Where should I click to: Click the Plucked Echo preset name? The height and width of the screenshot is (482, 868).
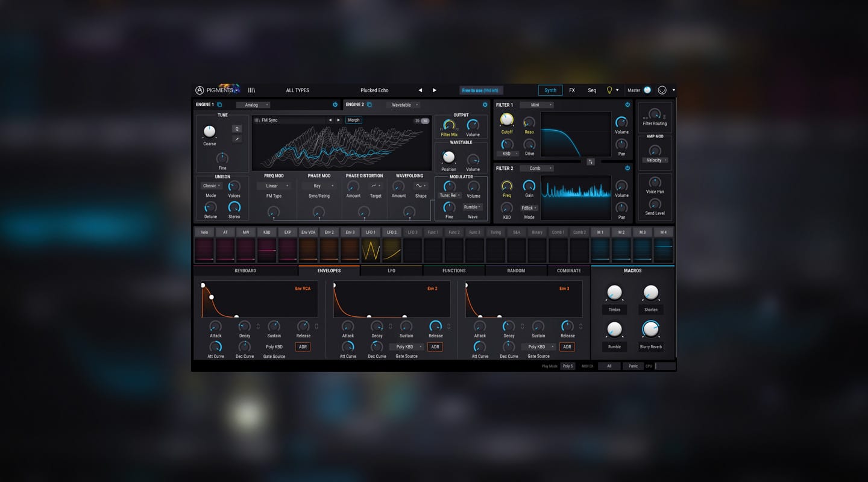374,90
